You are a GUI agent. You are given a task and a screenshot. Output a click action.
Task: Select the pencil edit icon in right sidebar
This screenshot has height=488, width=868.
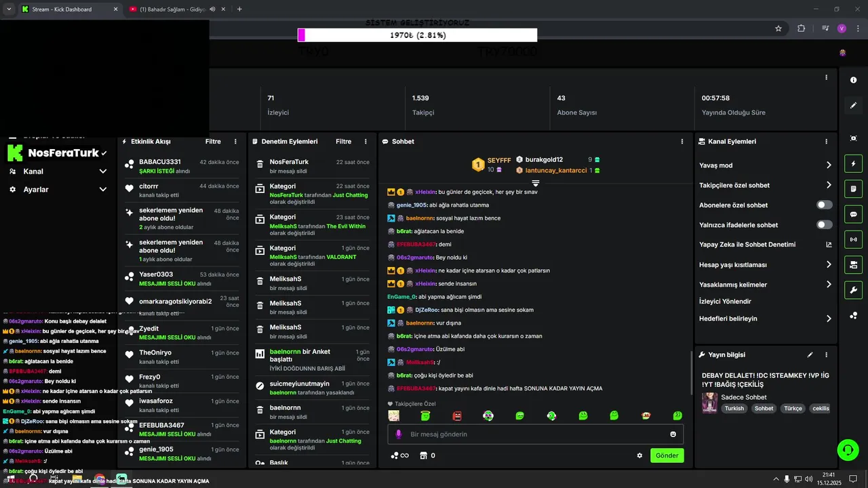[x=853, y=105]
